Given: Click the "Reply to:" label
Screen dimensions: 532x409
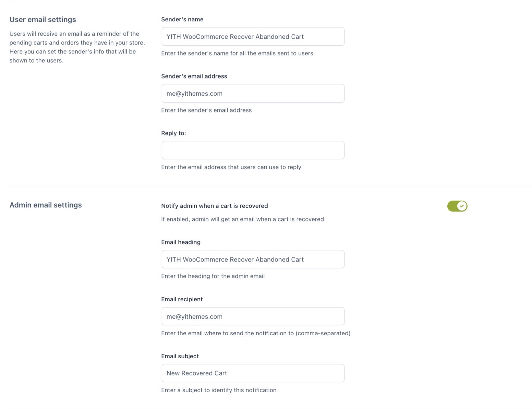Looking at the screenshot, I should tap(173, 133).
